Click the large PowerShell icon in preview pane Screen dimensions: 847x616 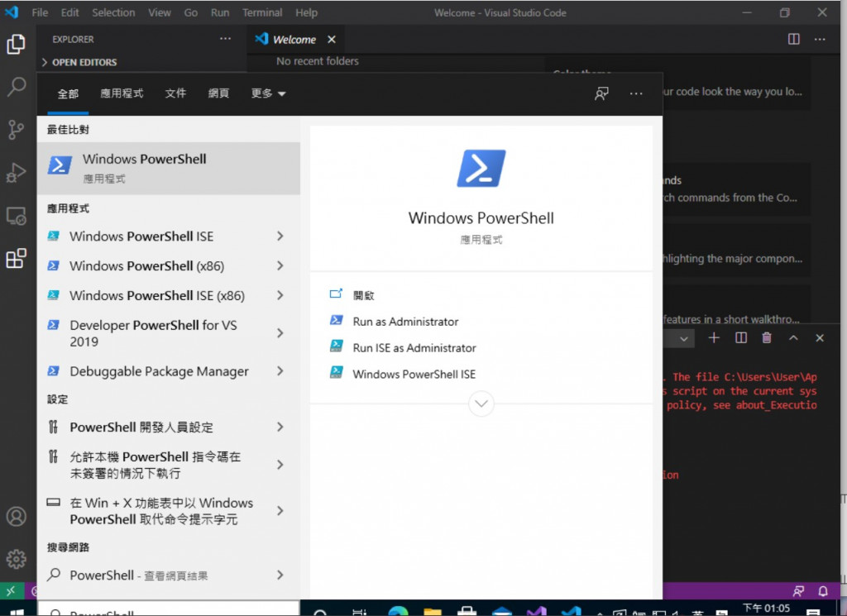(x=481, y=169)
